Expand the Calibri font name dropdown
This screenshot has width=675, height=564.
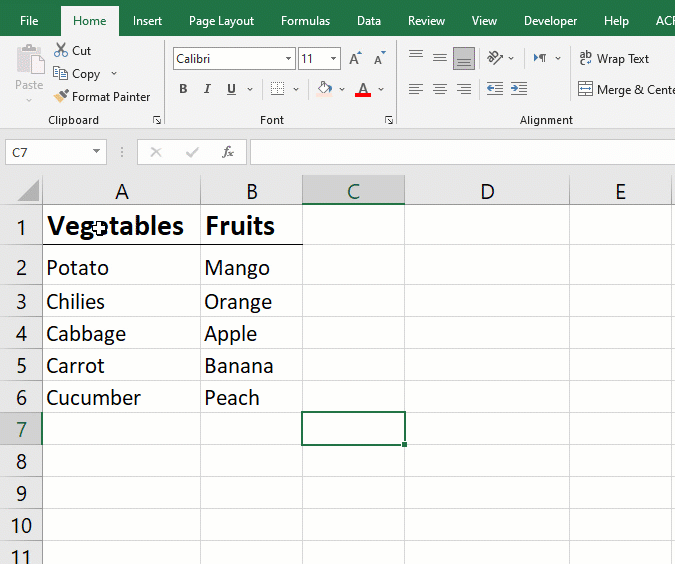[288, 59]
